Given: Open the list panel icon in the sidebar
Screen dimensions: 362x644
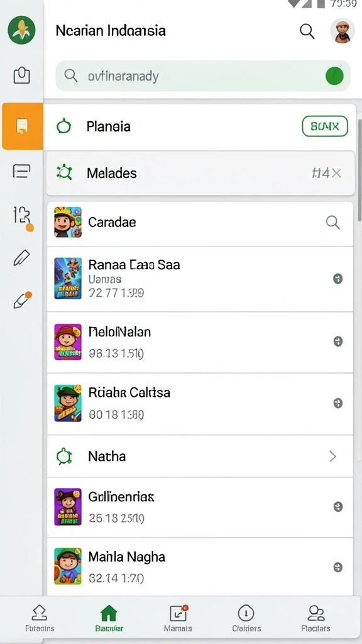Looking at the screenshot, I should tap(21, 171).
